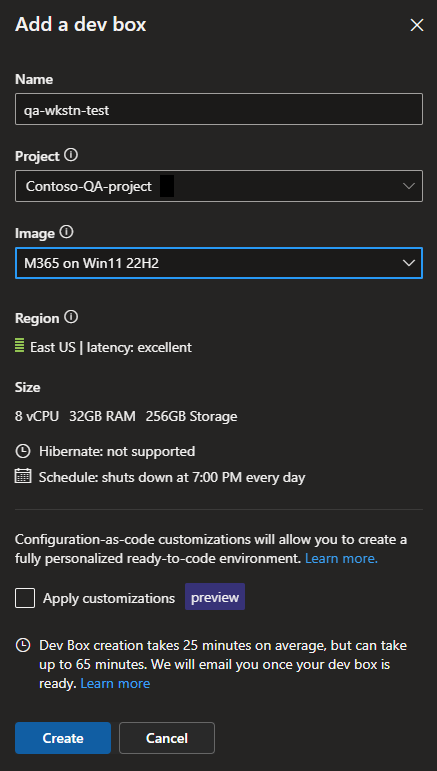Click the preview badge
Viewport: 437px width, 771px height.
215,597
